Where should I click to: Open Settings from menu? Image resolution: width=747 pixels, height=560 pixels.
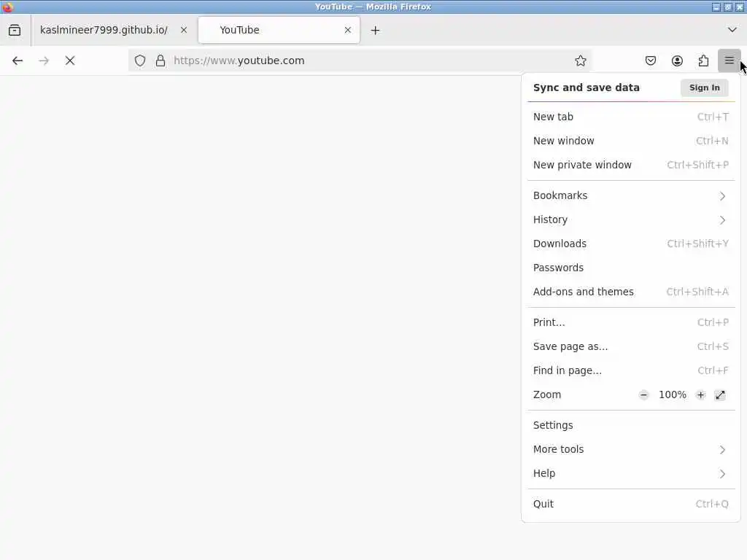coord(631,425)
